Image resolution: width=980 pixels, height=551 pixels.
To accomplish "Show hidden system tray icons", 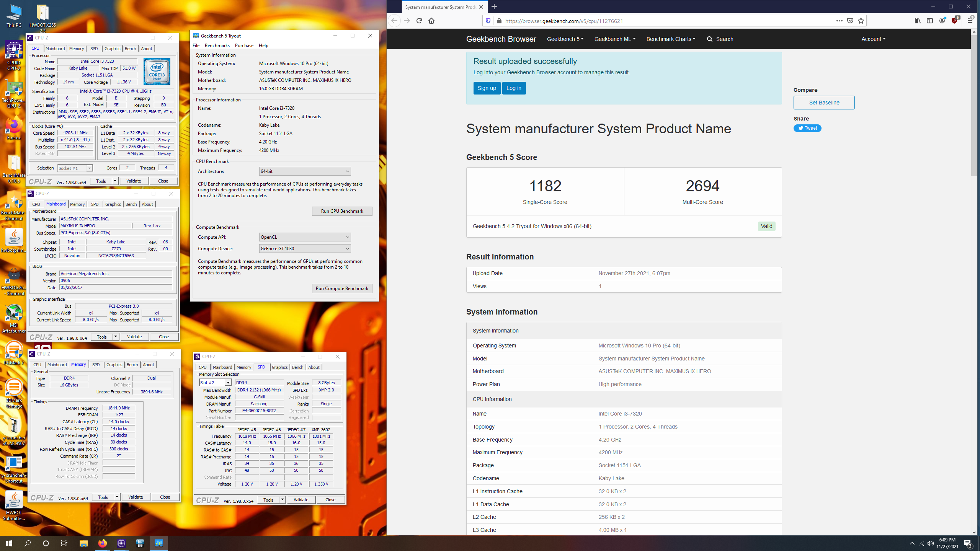I will 912,543.
